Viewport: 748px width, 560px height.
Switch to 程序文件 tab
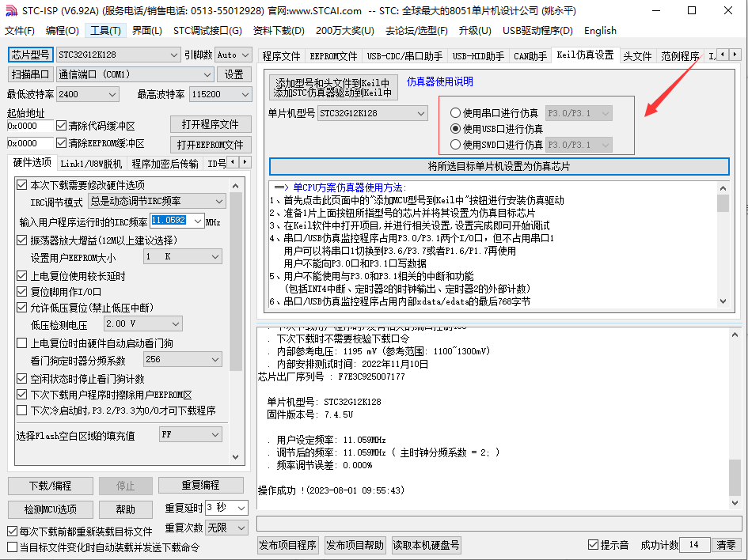coord(281,56)
